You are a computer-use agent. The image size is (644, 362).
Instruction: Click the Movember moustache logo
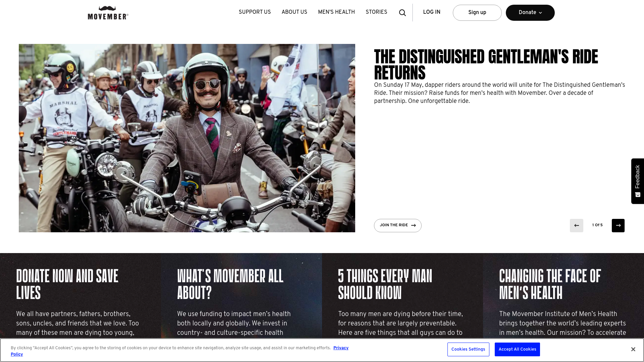coord(108,13)
